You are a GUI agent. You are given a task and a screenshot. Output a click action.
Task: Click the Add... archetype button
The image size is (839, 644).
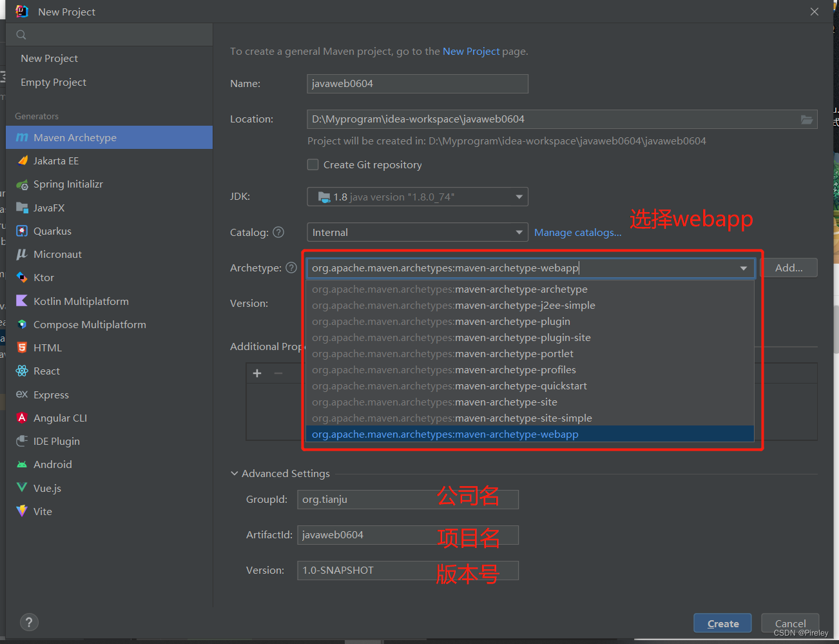coord(789,268)
